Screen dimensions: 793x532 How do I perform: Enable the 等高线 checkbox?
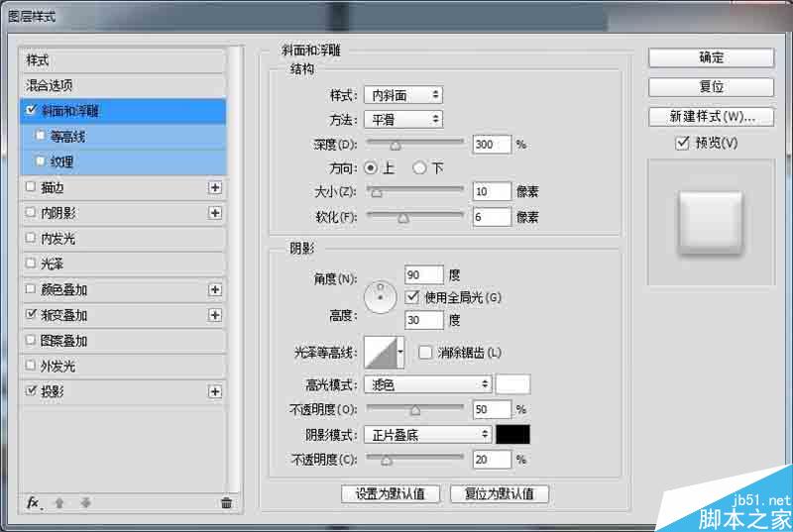tap(40, 136)
